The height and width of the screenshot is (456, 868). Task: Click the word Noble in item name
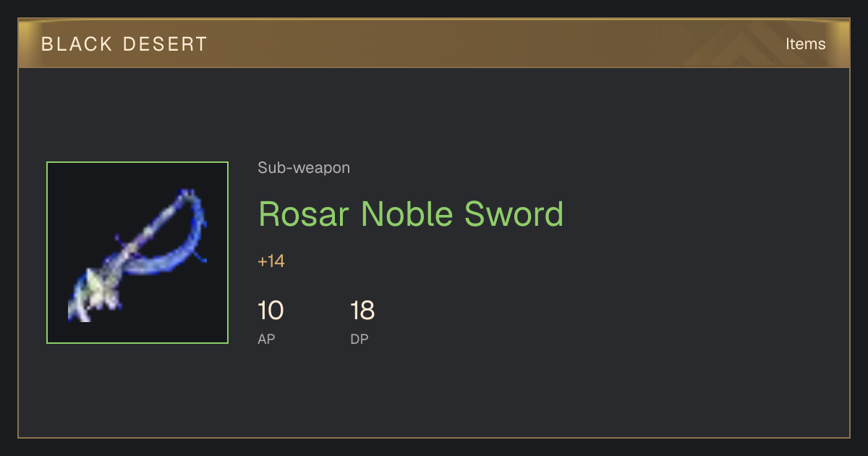(407, 214)
